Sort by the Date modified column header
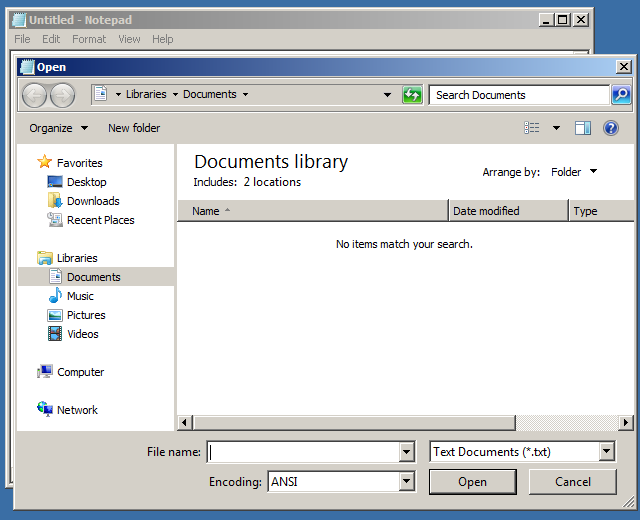Image resolution: width=640 pixels, height=520 pixels. (509, 211)
